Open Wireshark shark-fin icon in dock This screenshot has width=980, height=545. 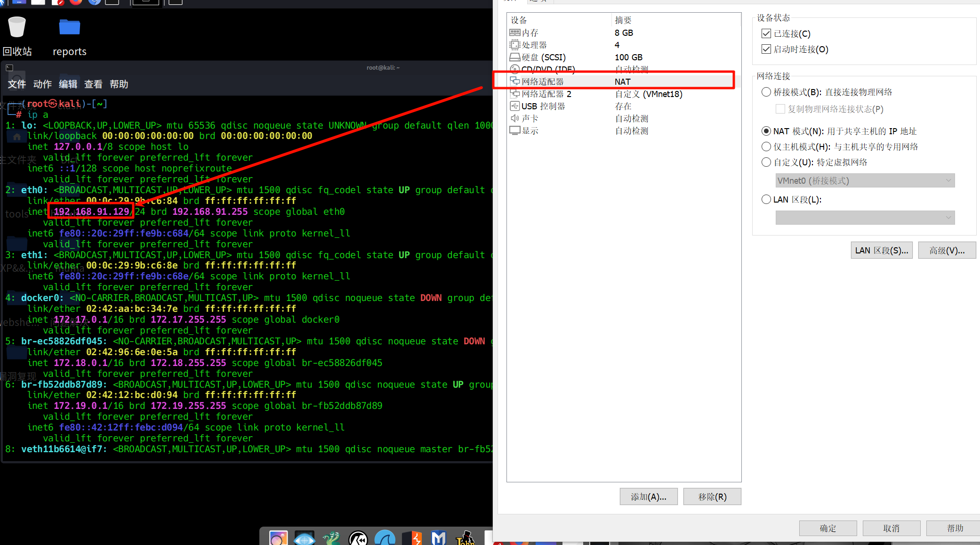(385, 537)
